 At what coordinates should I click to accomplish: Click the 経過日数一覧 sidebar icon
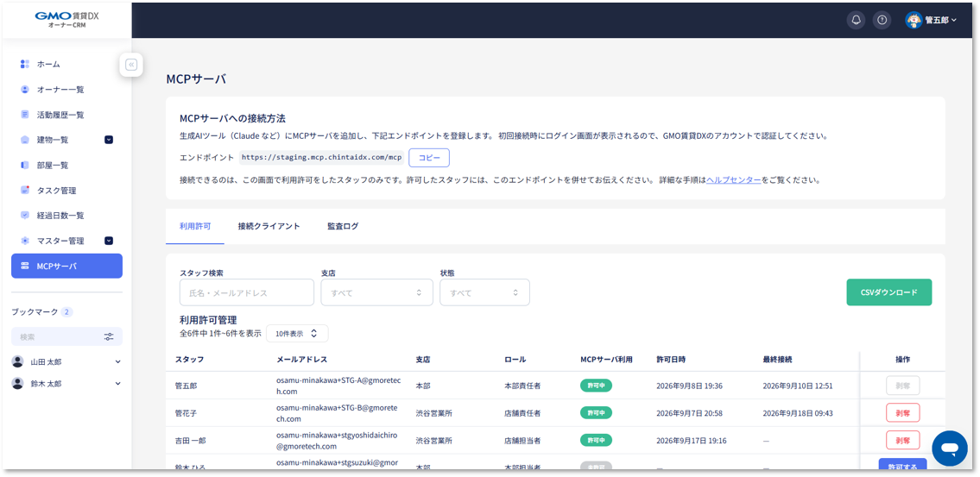coord(25,215)
